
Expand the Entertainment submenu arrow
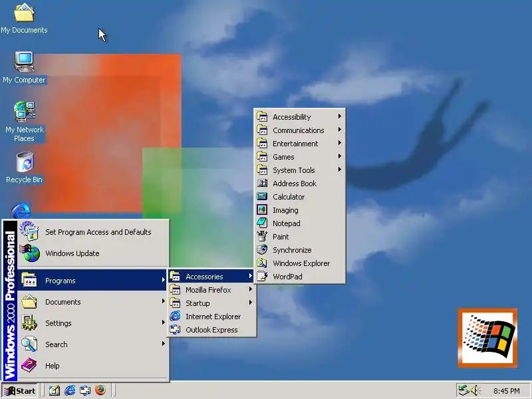click(340, 143)
